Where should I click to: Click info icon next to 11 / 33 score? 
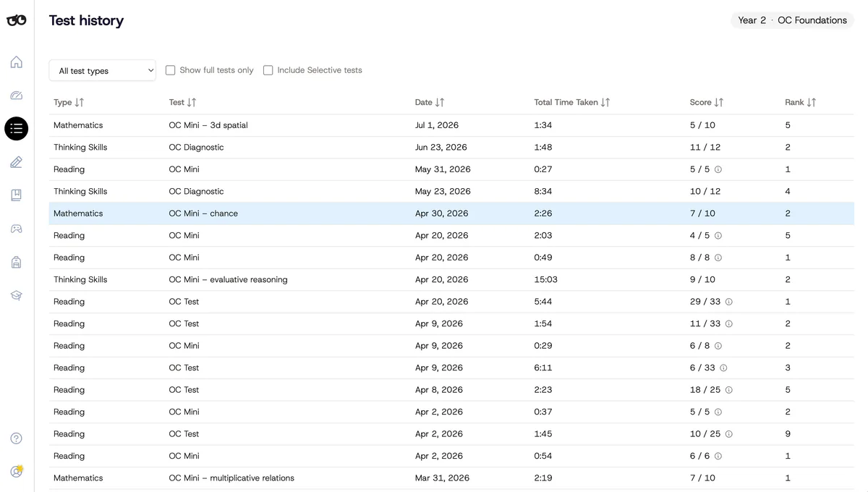728,324
